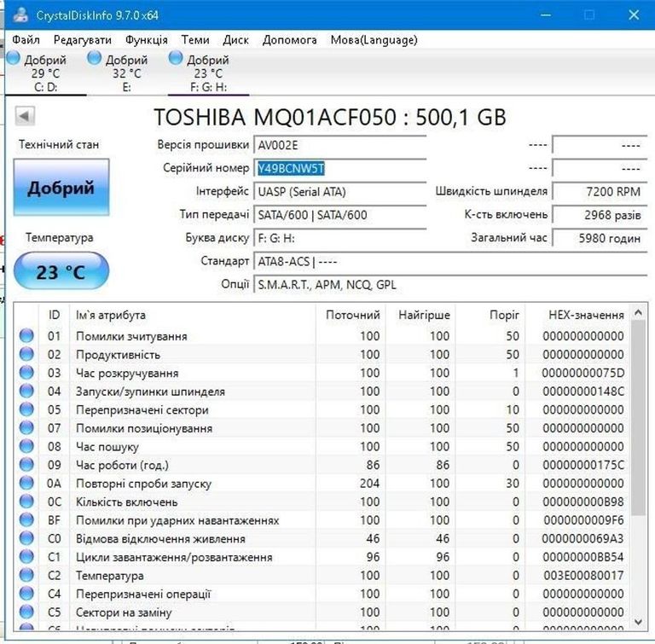Screen dimensions: 655x644
Task: Click status circle for attribute 03 Час розкручування
Action: pyautogui.click(x=26, y=373)
